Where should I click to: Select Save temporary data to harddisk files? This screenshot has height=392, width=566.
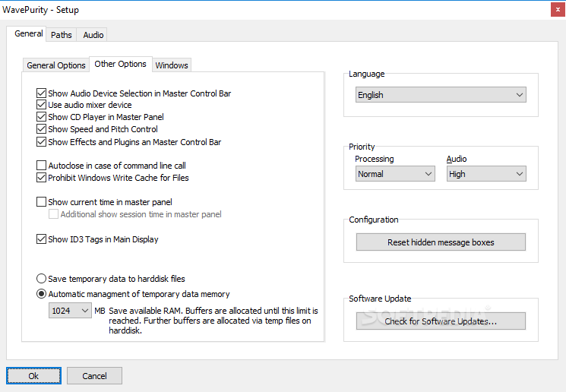click(42, 279)
